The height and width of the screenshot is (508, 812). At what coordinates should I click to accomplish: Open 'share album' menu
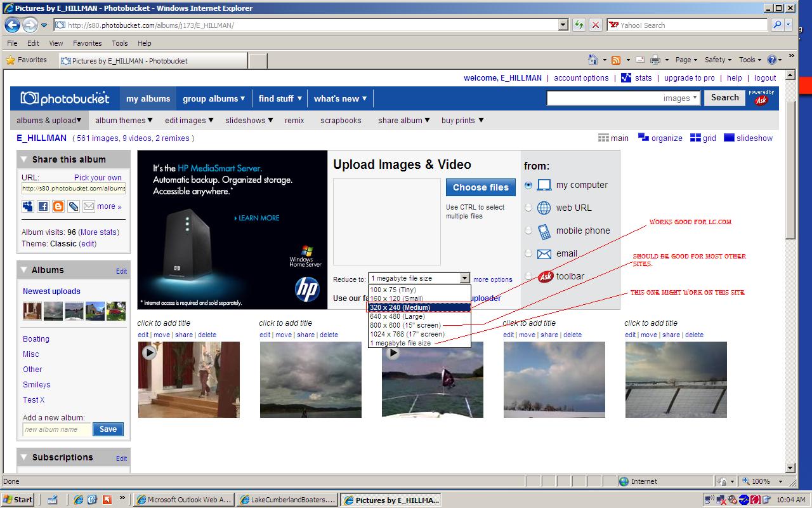point(403,120)
